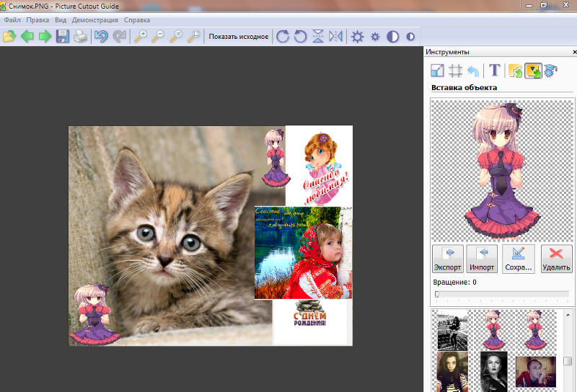Rotate image clockwise
This screenshot has height=392, width=577.
pos(282,37)
